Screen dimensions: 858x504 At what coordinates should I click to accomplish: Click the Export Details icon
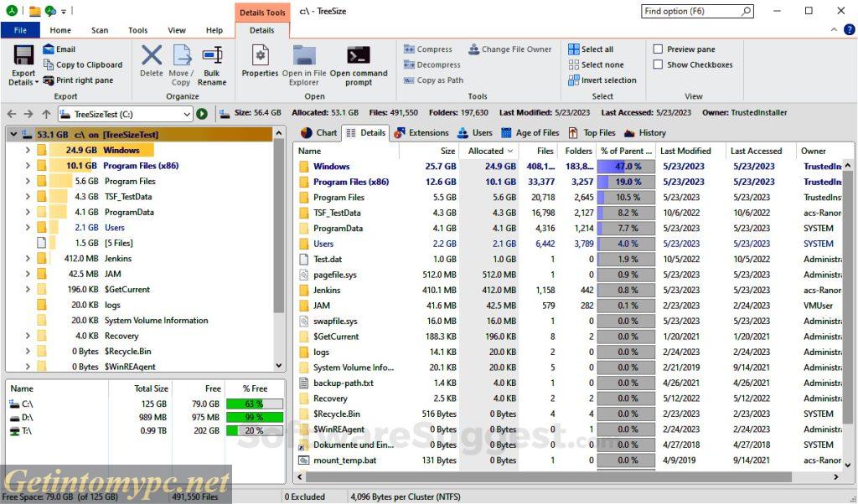[x=23, y=55]
